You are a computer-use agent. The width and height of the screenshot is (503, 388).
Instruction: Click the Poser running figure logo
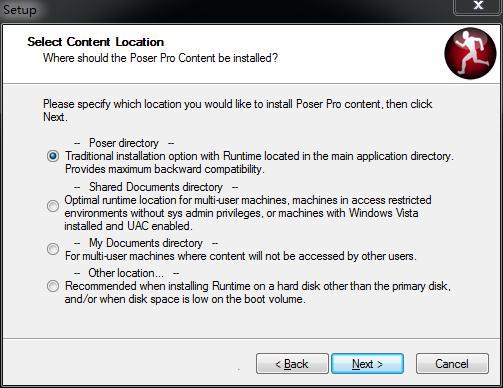tap(470, 53)
